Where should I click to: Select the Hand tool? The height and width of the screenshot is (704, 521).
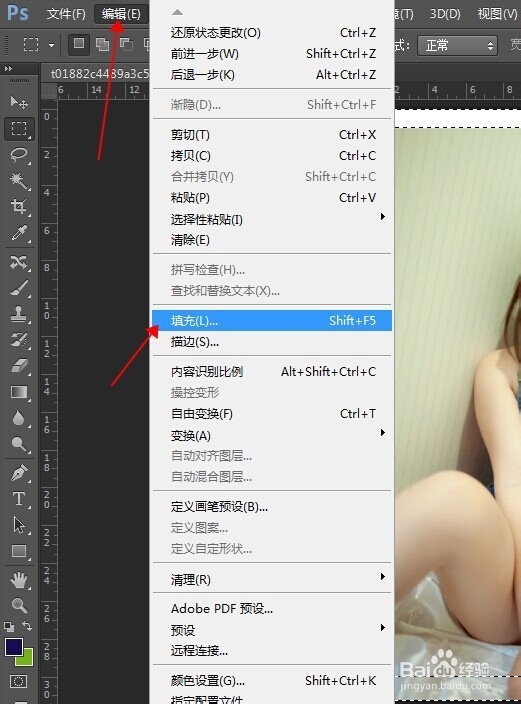click(19, 580)
